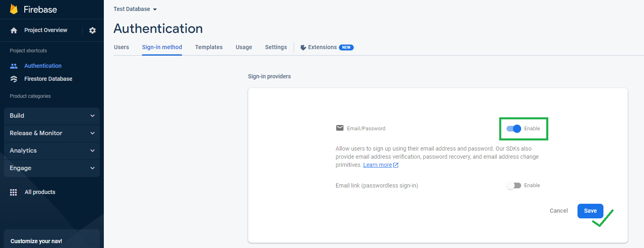This screenshot has width=644, height=248.
Task: Click the Project shortcuts label
Action: click(28, 51)
